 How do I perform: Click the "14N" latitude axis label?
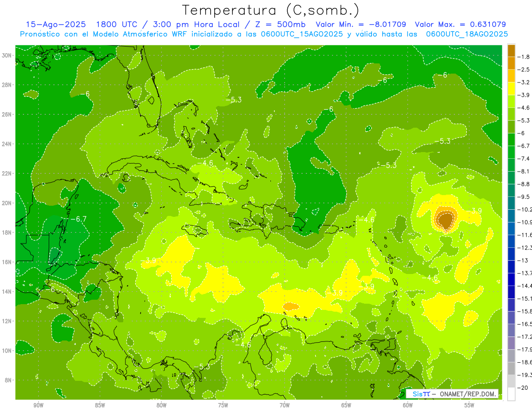(7, 292)
